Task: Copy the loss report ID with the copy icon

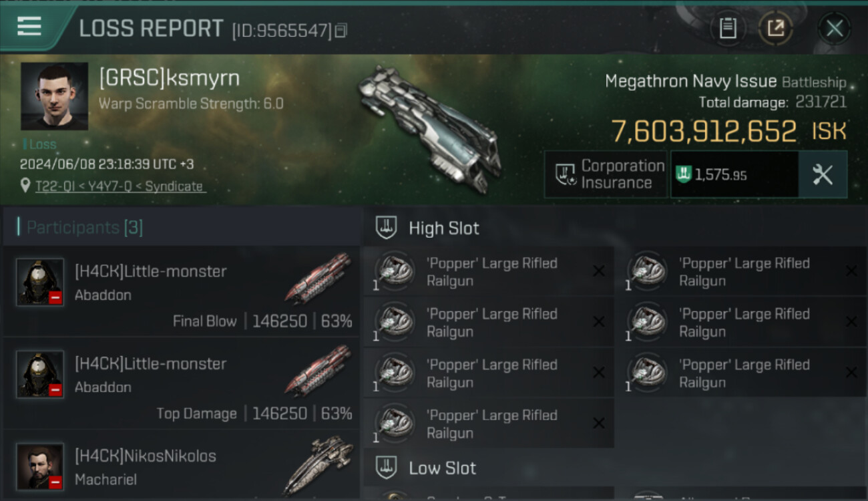Action: click(341, 30)
